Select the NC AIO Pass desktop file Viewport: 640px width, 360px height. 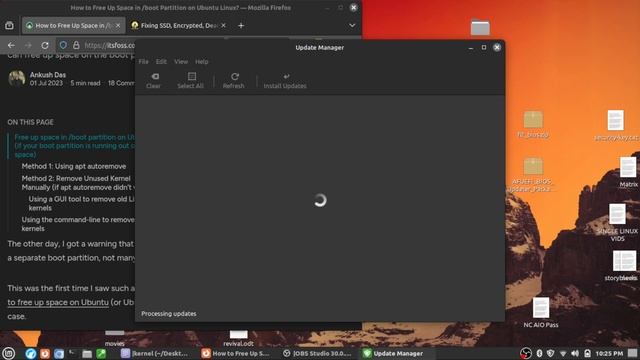(x=541, y=313)
